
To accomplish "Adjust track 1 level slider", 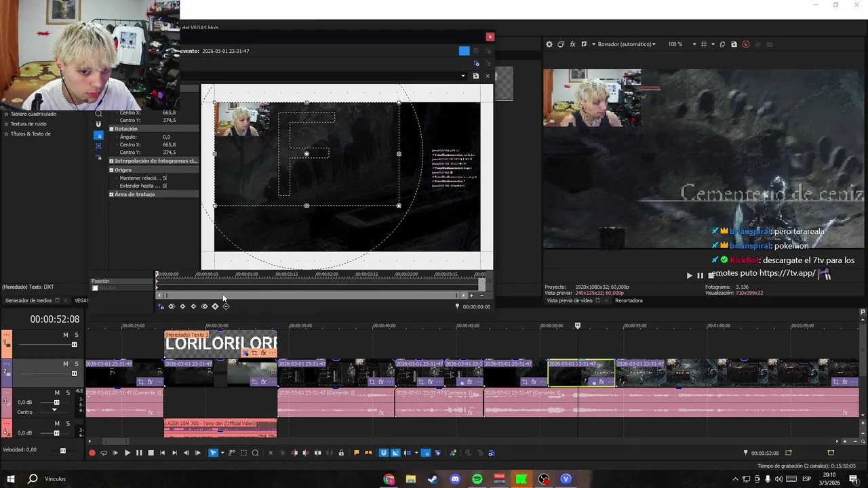I will tap(75, 344).
